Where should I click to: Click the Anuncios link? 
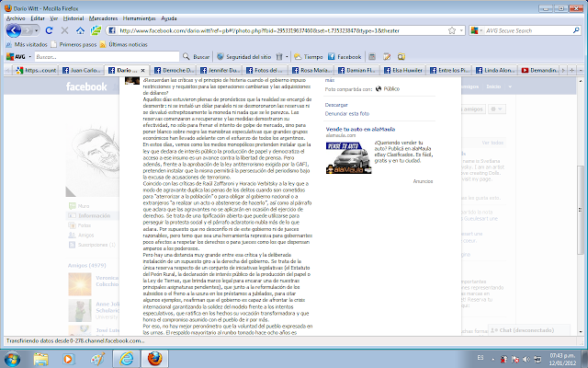click(423, 181)
